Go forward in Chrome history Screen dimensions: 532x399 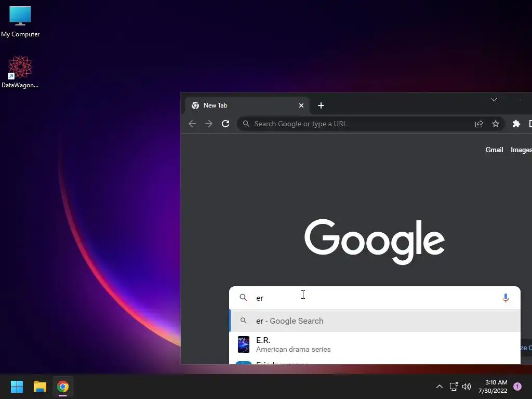click(x=209, y=124)
